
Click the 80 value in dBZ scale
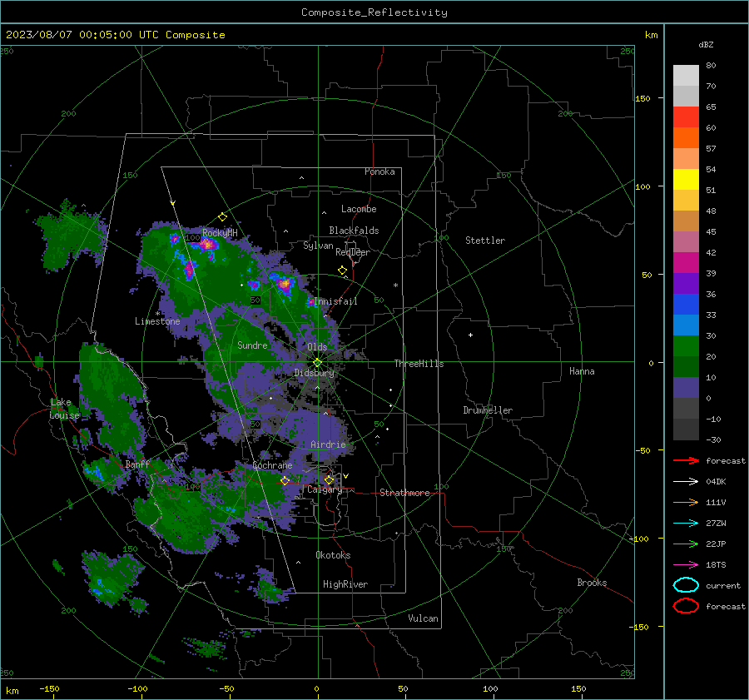[x=711, y=66]
